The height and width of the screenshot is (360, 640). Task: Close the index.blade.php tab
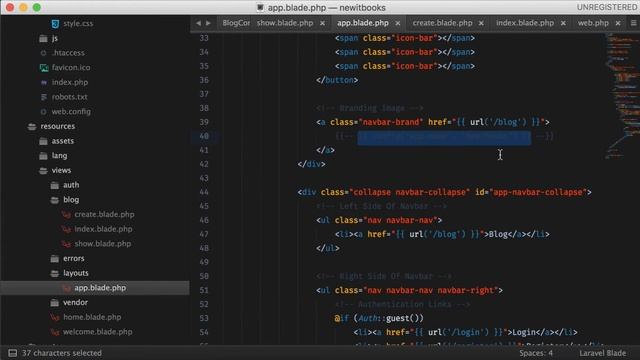pyautogui.click(x=563, y=24)
